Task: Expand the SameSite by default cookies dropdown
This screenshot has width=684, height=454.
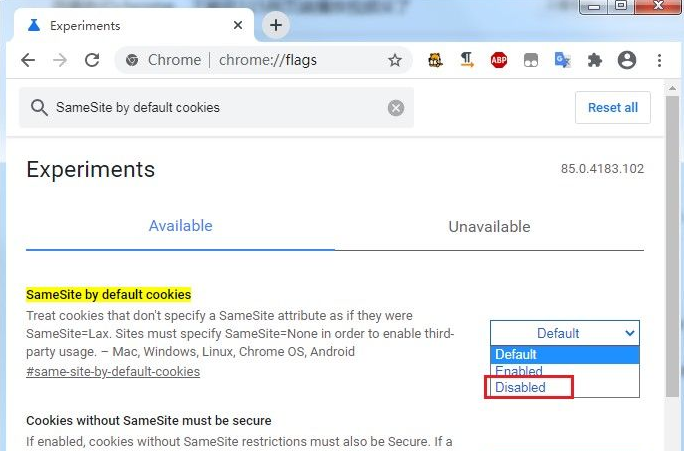Action: click(x=564, y=333)
